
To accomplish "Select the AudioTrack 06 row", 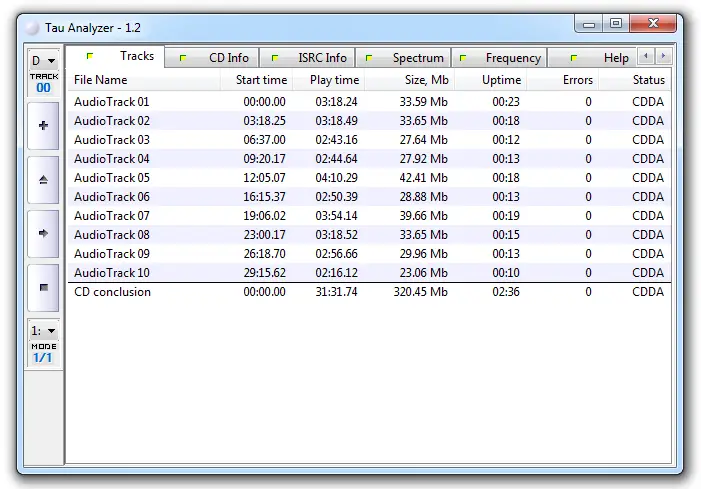I will coord(369,197).
